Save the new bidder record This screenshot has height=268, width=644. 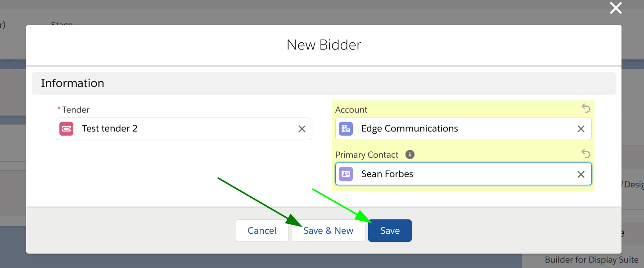tap(390, 231)
